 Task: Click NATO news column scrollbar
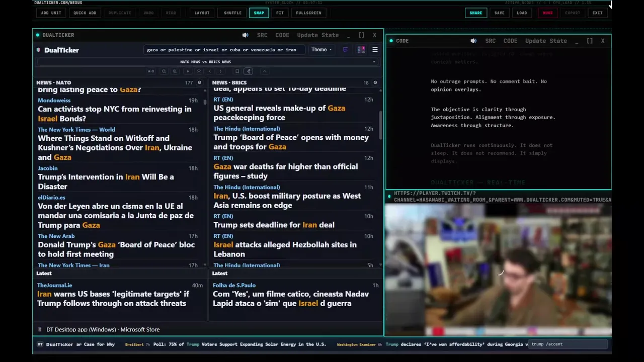[205, 102]
